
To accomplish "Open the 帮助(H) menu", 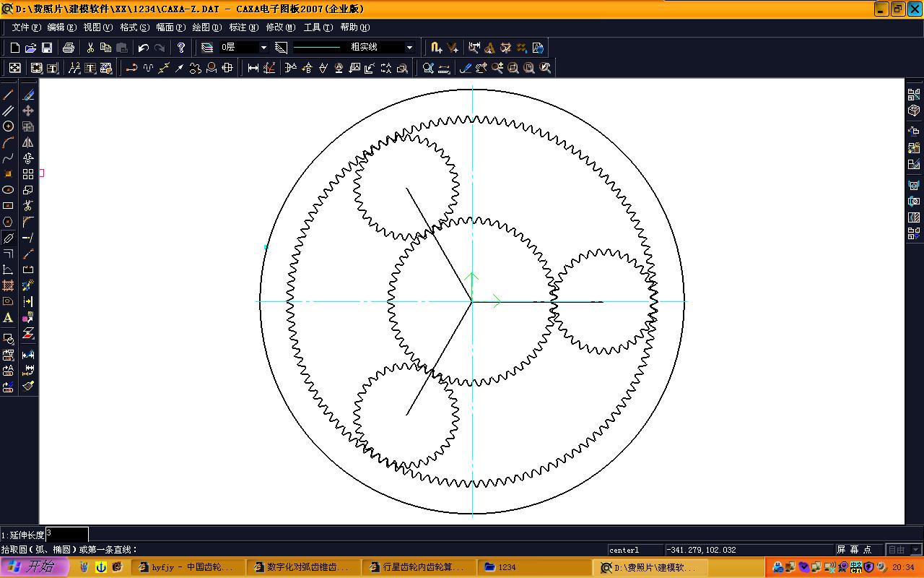I will click(x=354, y=27).
